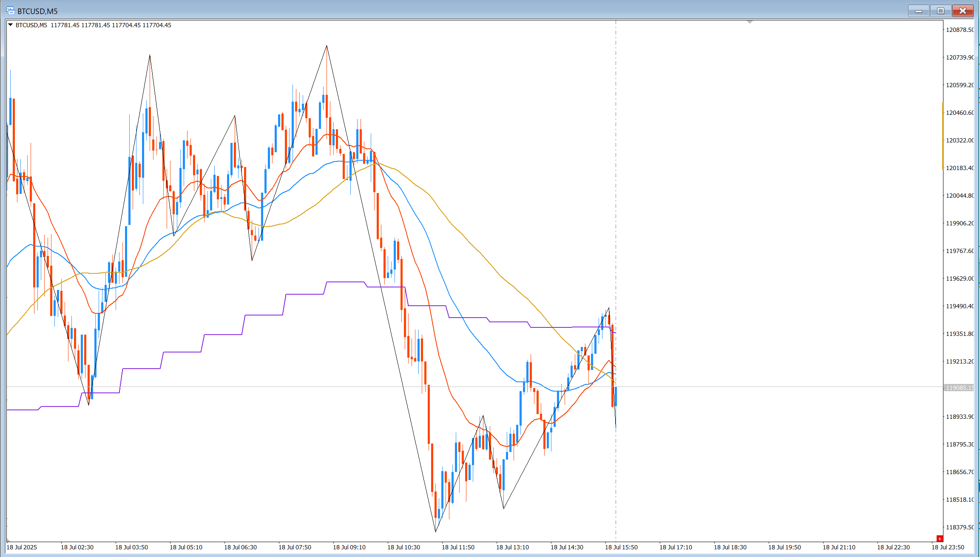Click the 18 Jul 2025 date label

[22, 547]
